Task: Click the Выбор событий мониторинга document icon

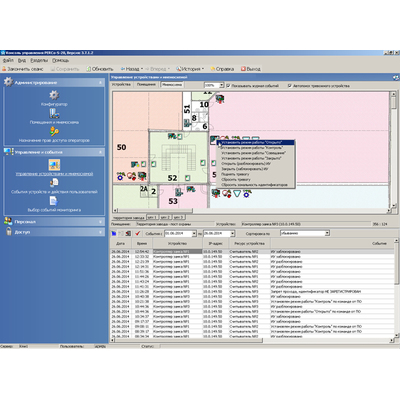Action: 54,201
